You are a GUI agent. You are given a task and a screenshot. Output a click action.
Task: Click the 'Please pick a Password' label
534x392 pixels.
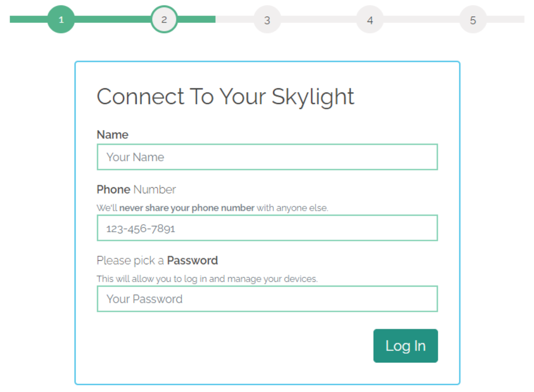[157, 261]
